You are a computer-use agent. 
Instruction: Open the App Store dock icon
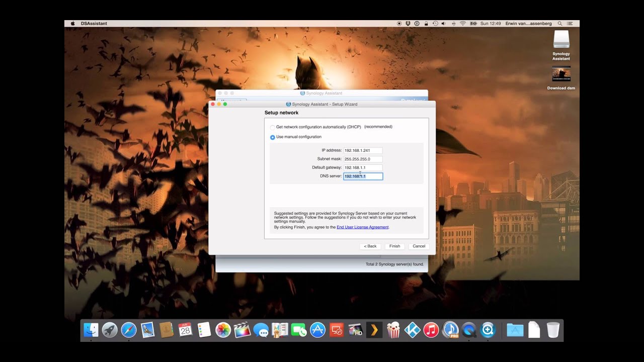coord(317,330)
